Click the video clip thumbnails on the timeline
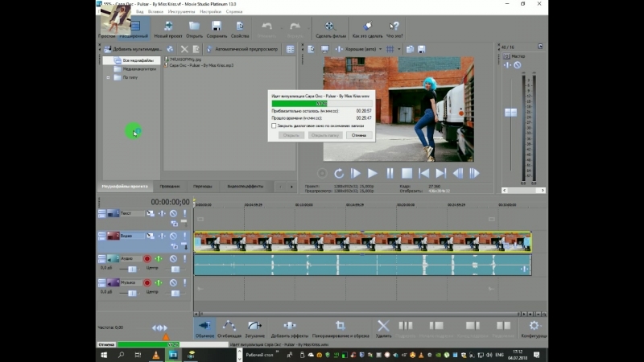 pos(362,242)
